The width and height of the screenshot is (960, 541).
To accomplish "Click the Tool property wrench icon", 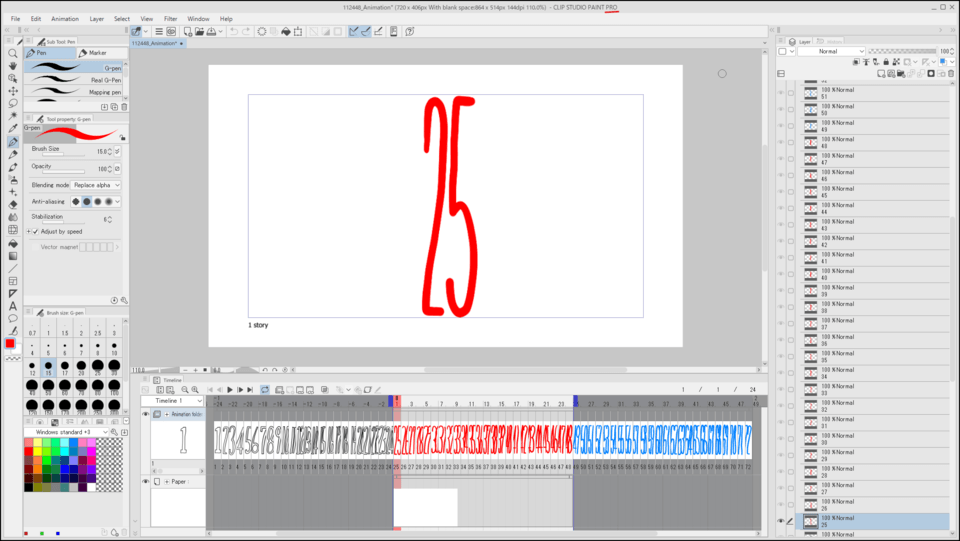I will coord(124,300).
